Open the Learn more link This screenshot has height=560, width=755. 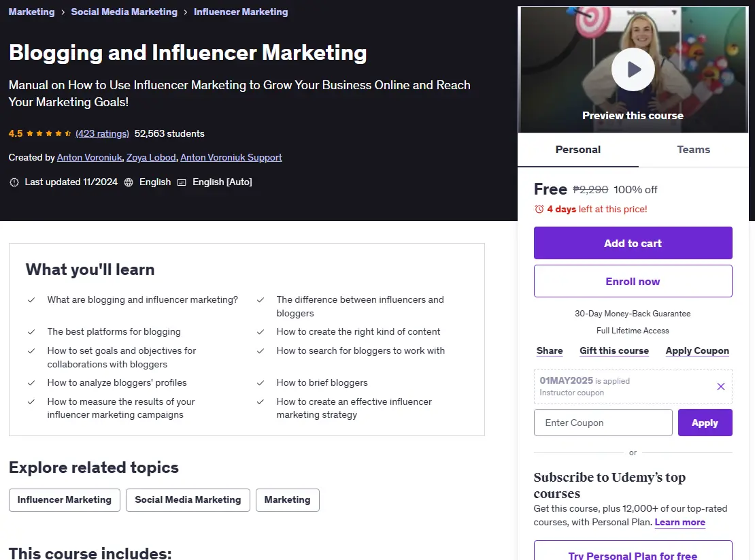679,522
